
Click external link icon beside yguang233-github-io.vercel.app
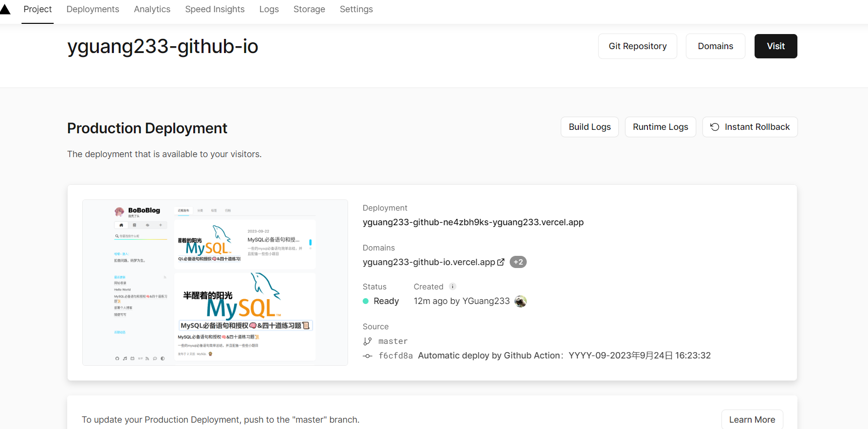coord(500,262)
